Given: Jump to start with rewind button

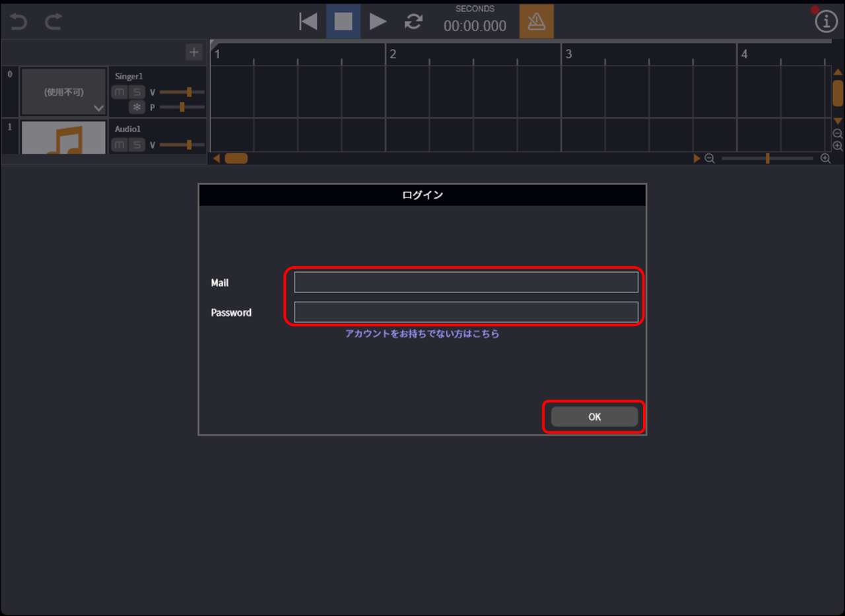Looking at the screenshot, I should pyautogui.click(x=308, y=21).
